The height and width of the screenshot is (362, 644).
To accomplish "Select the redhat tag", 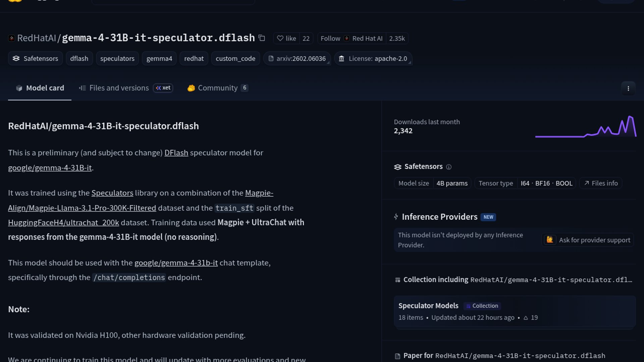I will [x=194, y=59].
